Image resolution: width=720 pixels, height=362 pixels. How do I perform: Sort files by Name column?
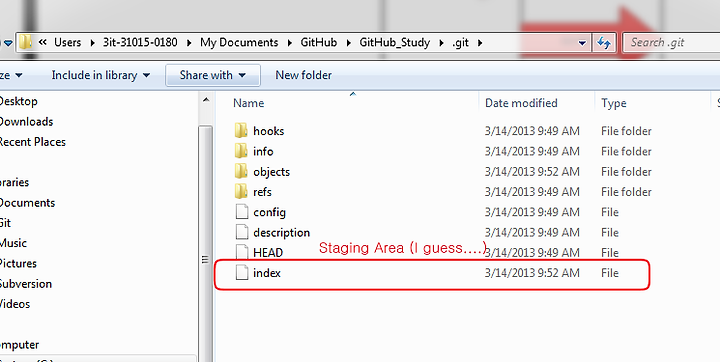248,103
